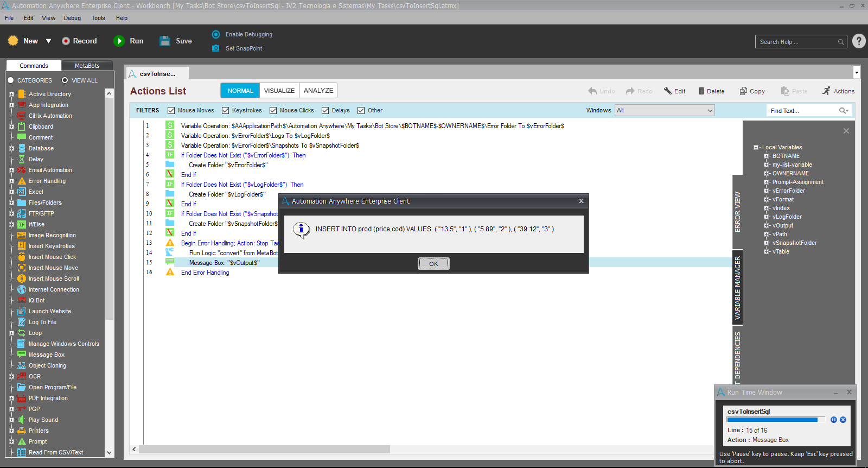Select the Delay hourglass icon

point(22,159)
